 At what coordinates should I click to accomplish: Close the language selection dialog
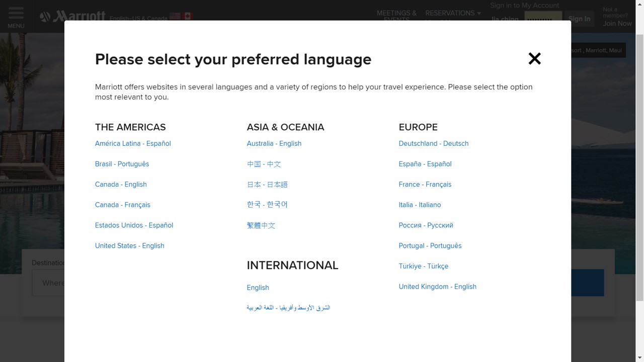pyautogui.click(x=534, y=59)
